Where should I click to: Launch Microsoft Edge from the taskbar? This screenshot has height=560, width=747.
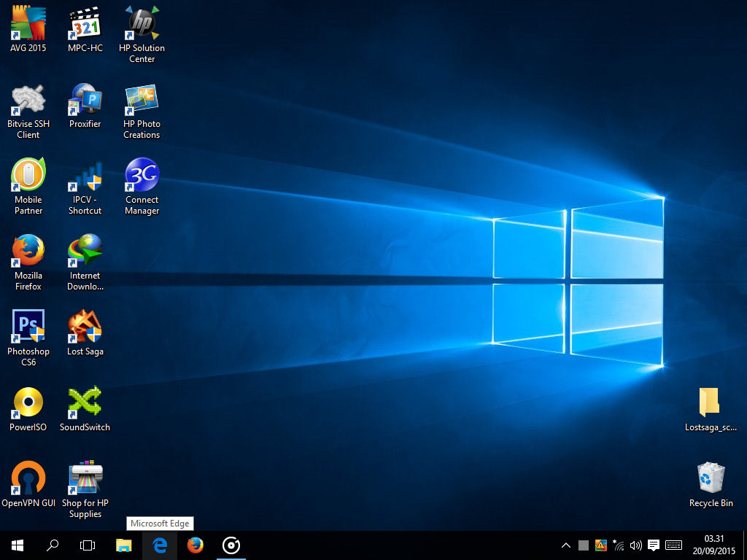pyautogui.click(x=160, y=545)
